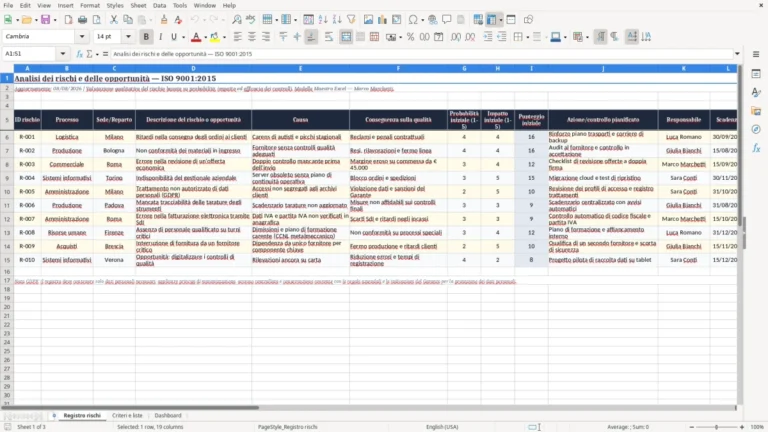Open the borders dropdown arrow

click(528, 37)
